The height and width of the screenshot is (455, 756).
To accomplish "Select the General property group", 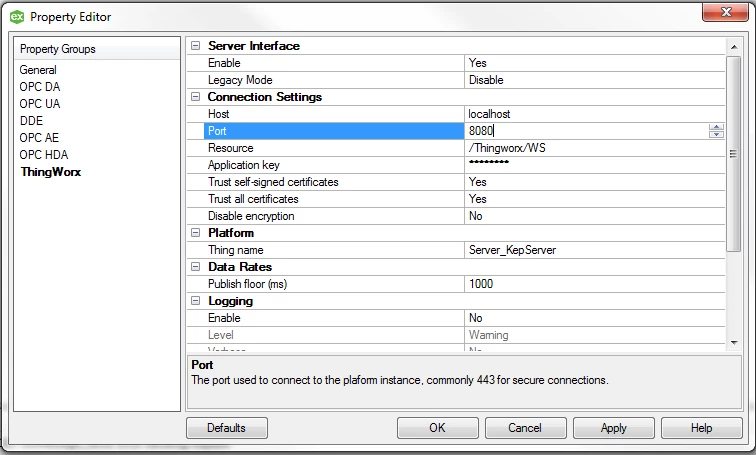I will [38, 70].
